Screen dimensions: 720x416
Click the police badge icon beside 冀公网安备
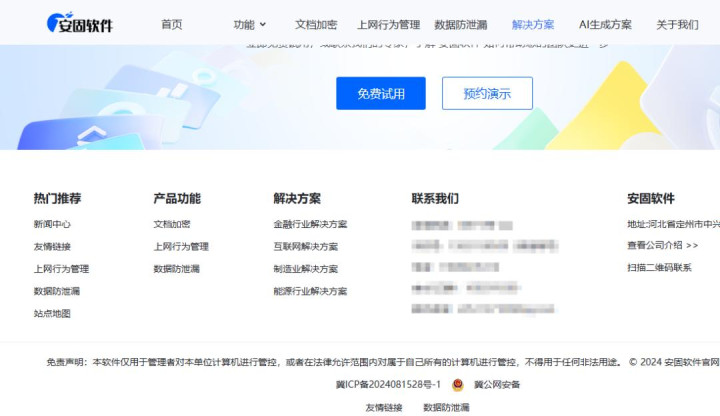[x=457, y=384]
